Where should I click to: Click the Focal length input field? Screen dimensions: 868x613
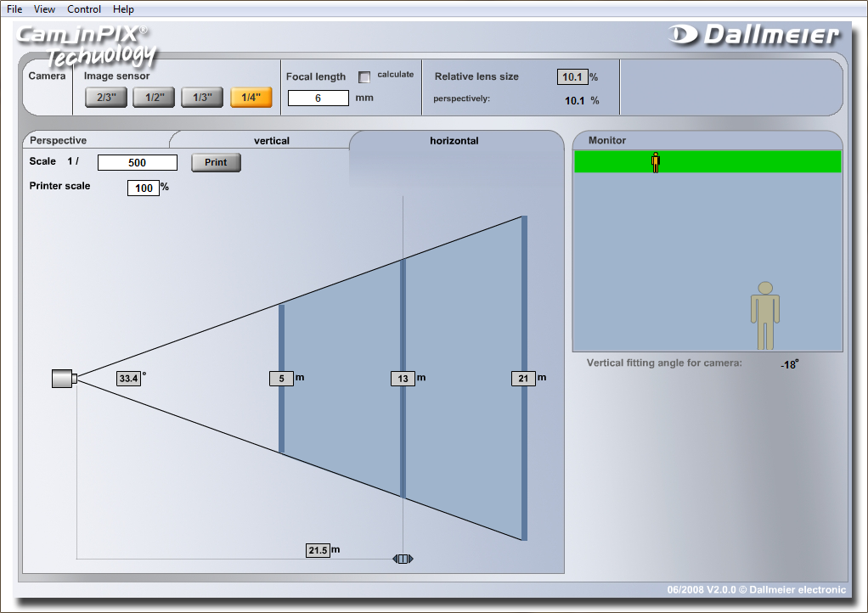click(318, 98)
